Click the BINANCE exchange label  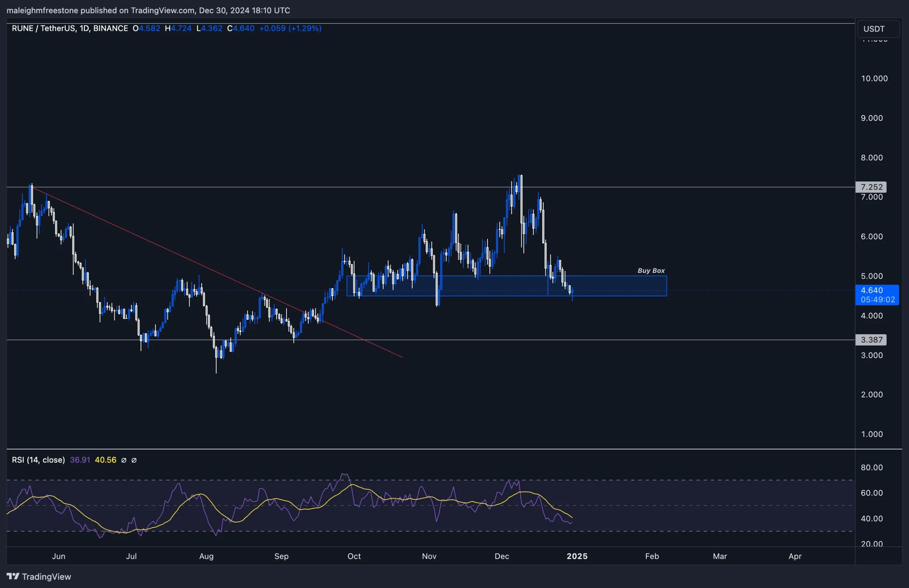[x=111, y=28]
